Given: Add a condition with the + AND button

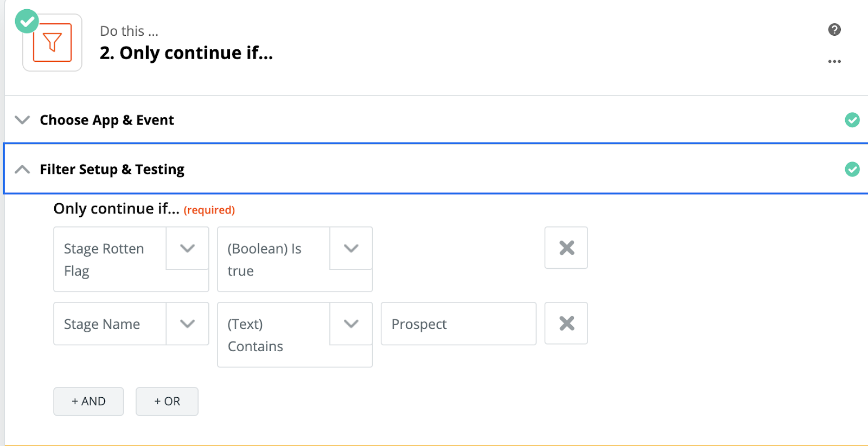Looking at the screenshot, I should coord(88,402).
